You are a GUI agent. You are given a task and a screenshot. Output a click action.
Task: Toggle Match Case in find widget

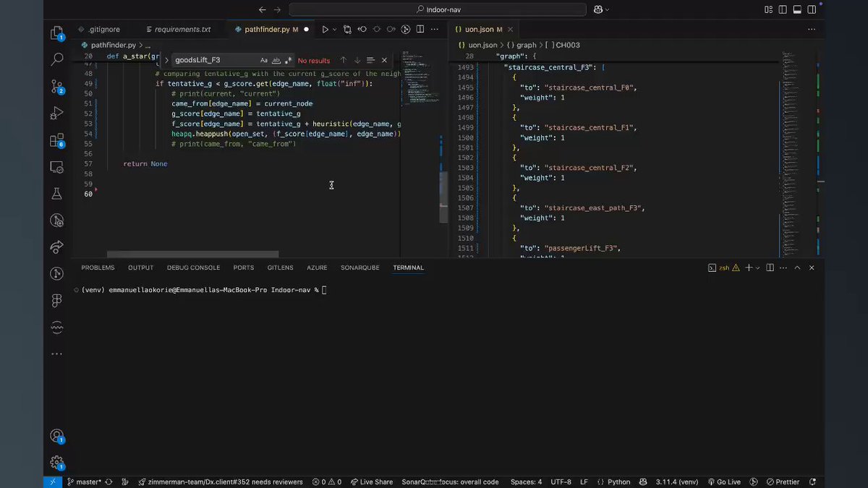[x=264, y=61]
